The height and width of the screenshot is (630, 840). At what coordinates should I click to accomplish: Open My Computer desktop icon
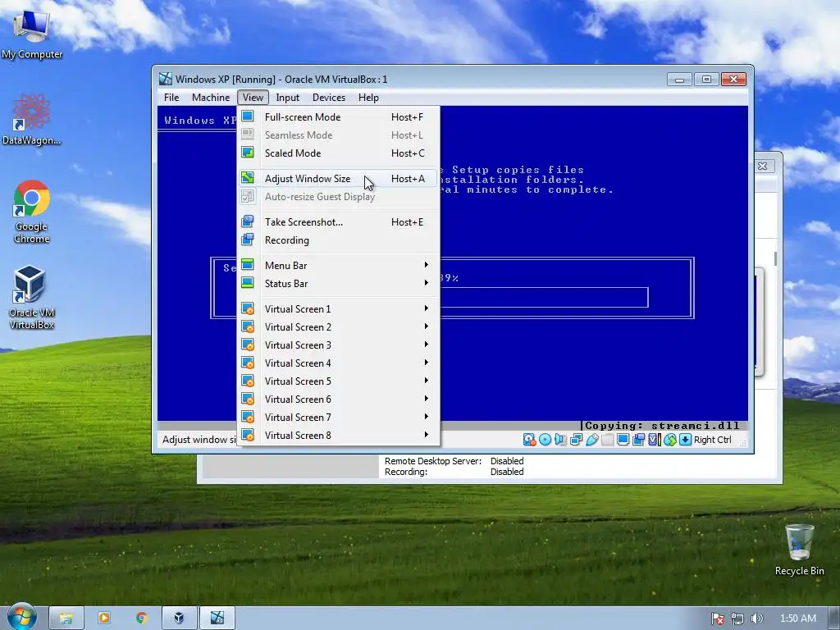(x=32, y=33)
